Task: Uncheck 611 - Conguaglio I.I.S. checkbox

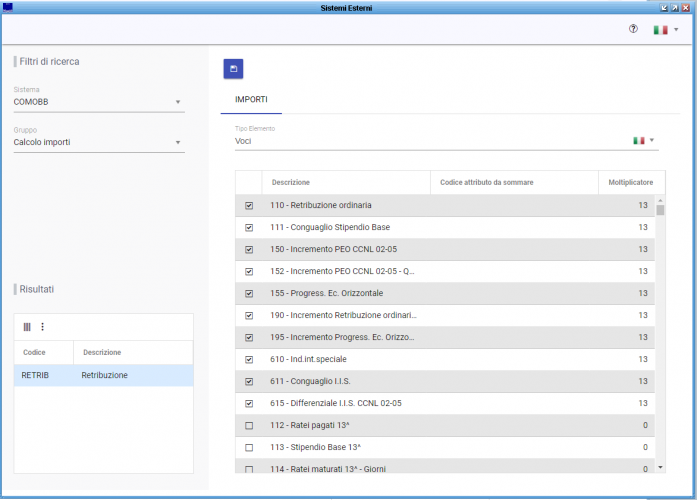Action: [x=249, y=381]
